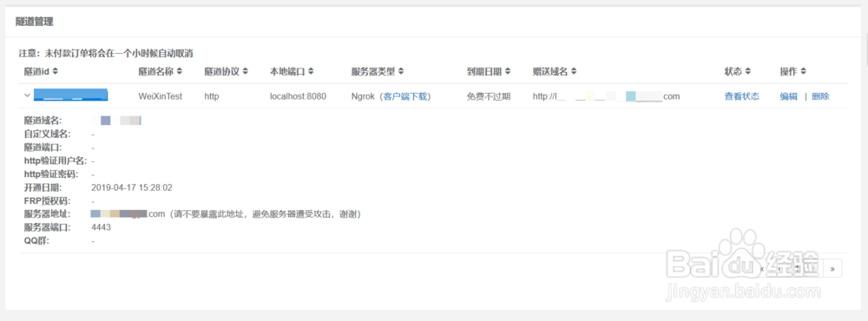Viewport: 868px width, 321px height.
Task: Click the server address warning text in parentheses
Action: click(x=265, y=214)
